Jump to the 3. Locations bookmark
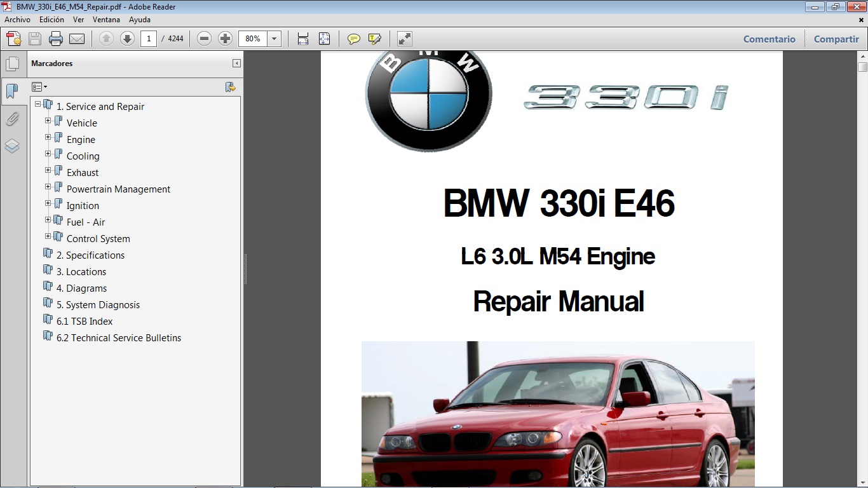Viewport: 868px width, 488px height. tap(81, 272)
